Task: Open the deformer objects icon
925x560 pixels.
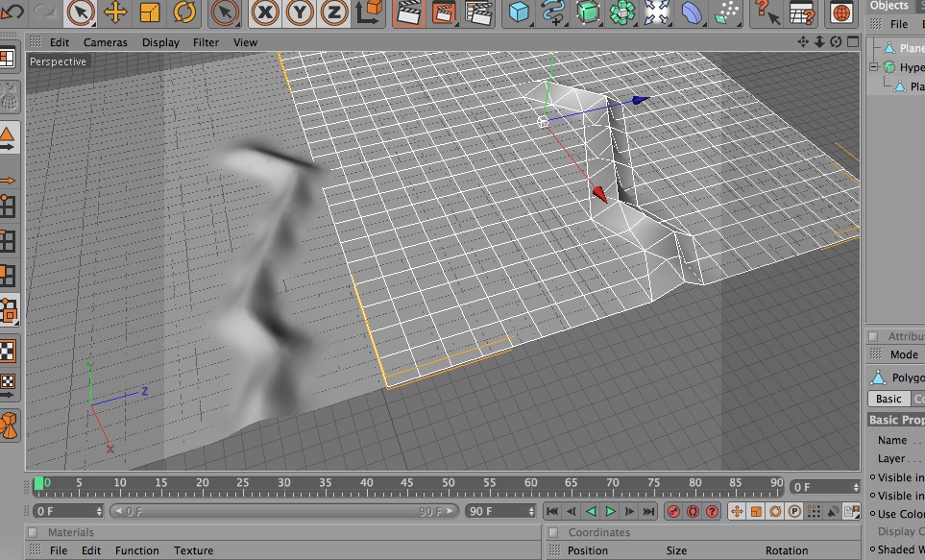Action: [x=692, y=12]
